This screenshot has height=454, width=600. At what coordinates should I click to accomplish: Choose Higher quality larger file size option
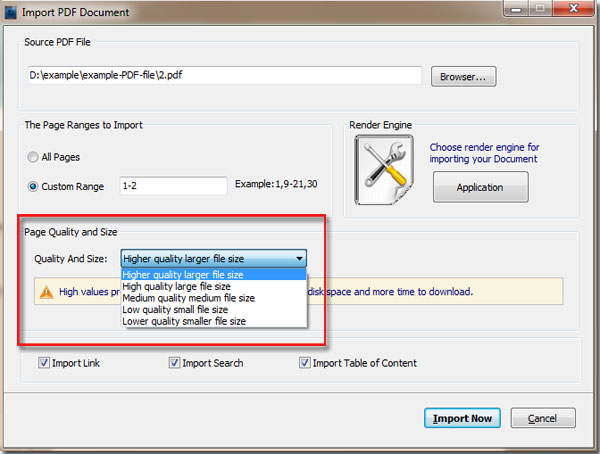point(214,274)
